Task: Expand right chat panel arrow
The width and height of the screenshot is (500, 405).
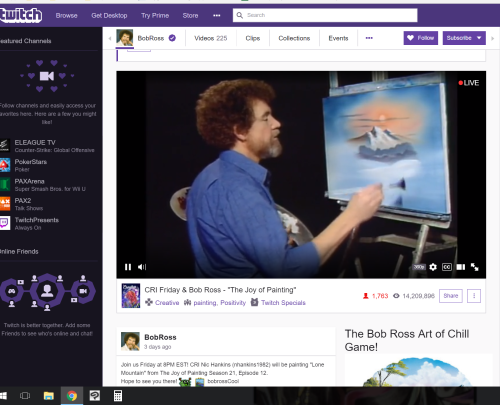Action: 492,38
